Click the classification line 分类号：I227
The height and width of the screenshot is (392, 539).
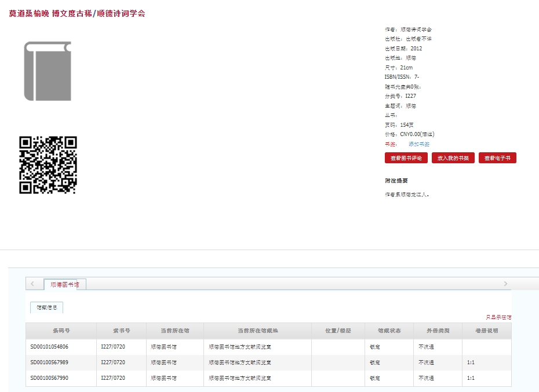point(400,96)
